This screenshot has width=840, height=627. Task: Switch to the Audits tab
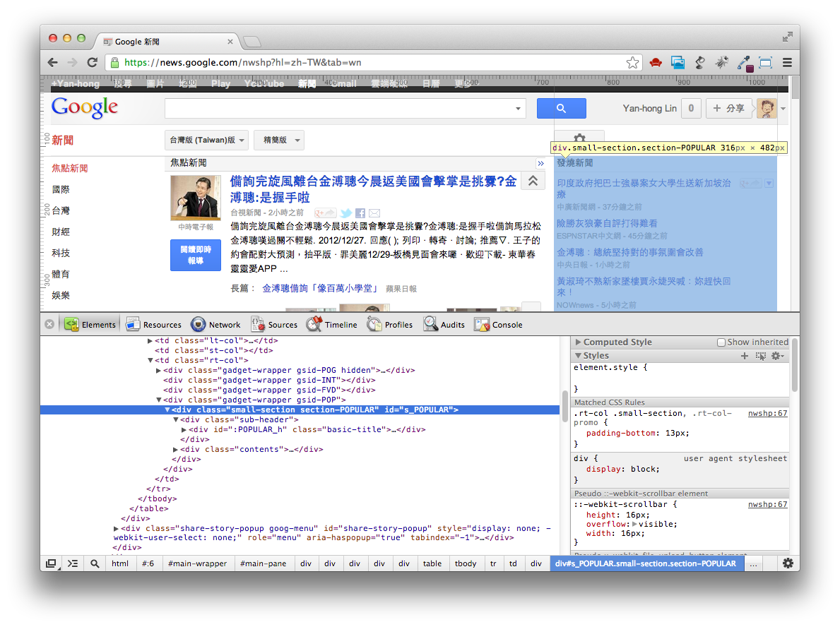tap(444, 325)
